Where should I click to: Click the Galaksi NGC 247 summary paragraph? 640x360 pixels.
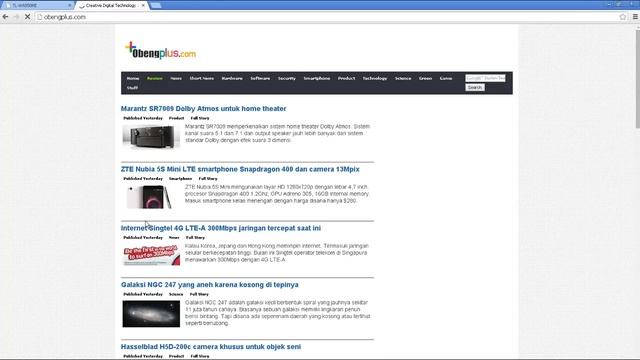(x=278, y=313)
